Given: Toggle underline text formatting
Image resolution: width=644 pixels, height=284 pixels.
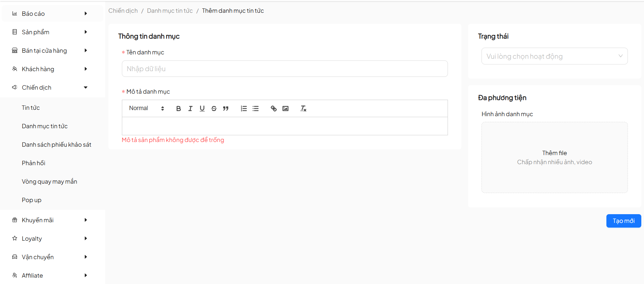Looking at the screenshot, I should tap(202, 108).
